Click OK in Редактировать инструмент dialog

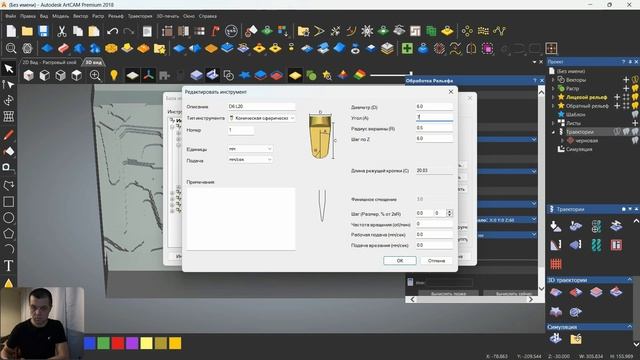tap(400, 260)
